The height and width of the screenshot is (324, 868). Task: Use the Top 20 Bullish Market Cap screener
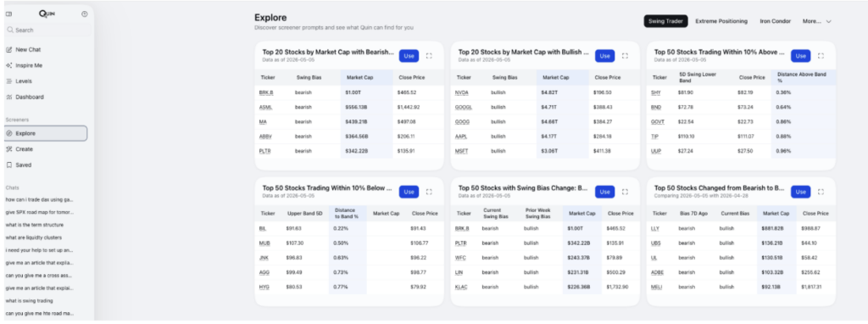point(604,55)
